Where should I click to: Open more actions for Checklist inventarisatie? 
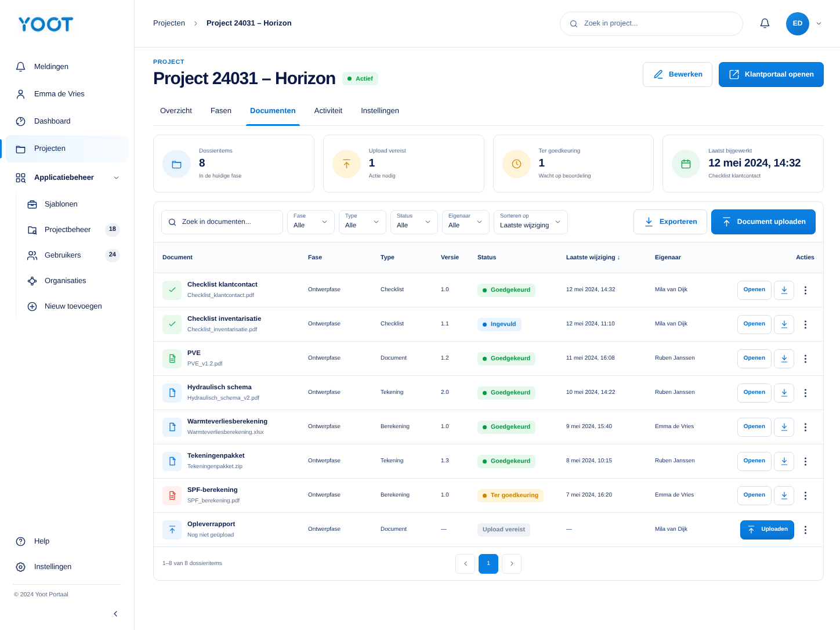pos(805,324)
